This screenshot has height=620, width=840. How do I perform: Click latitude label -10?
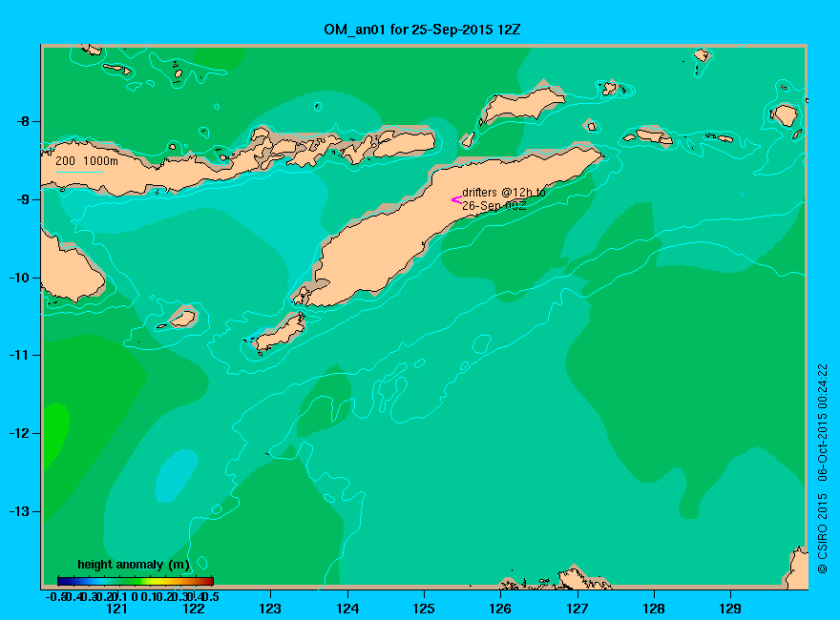tap(20, 278)
